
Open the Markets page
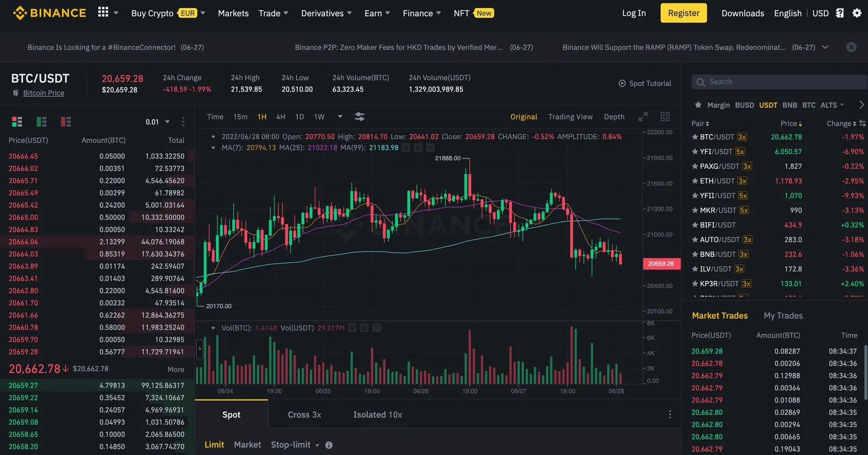click(x=233, y=13)
